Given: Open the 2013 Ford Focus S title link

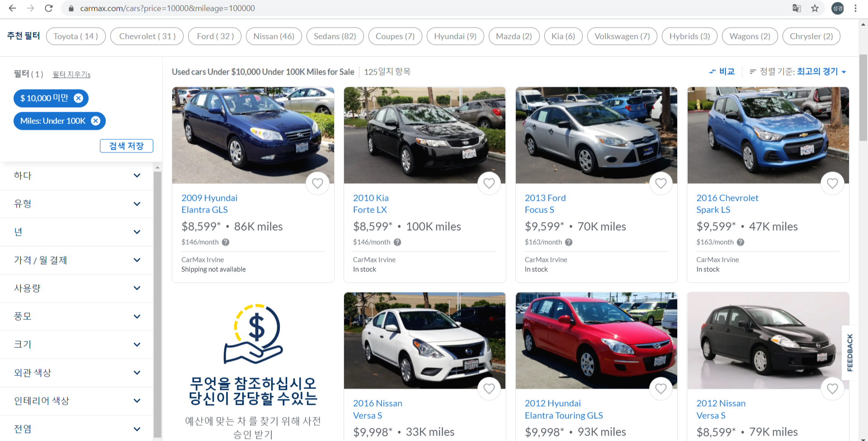Looking at the screenshot, I should pyautogui.click(x=545, y=204).
